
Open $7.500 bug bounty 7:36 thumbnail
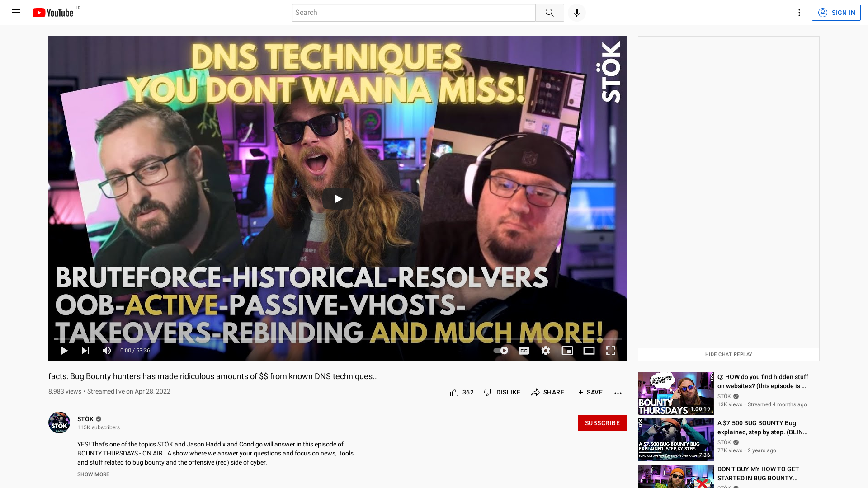point(675,440)
